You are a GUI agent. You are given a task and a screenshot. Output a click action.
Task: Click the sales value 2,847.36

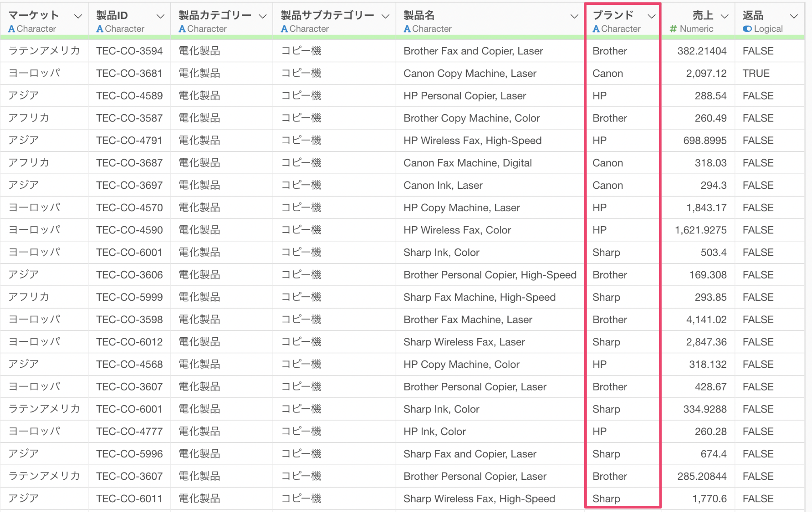706,342
